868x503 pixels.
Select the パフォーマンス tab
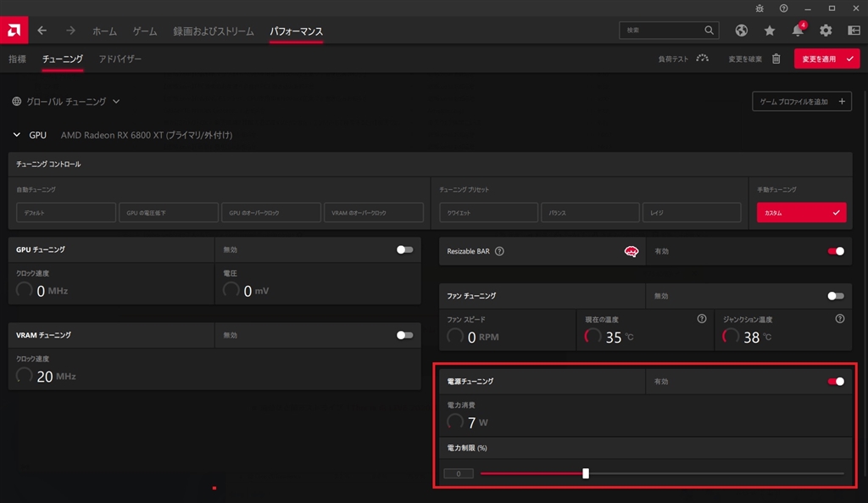coord(296,31)
